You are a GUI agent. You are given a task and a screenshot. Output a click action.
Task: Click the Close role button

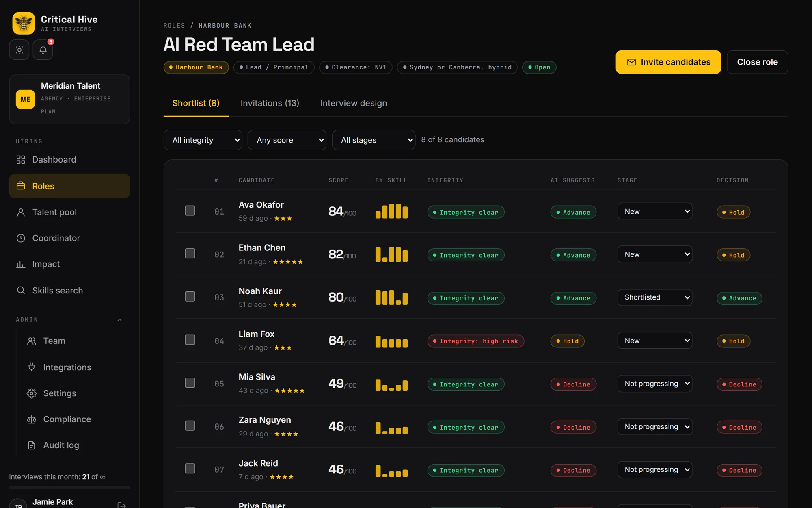757,62
